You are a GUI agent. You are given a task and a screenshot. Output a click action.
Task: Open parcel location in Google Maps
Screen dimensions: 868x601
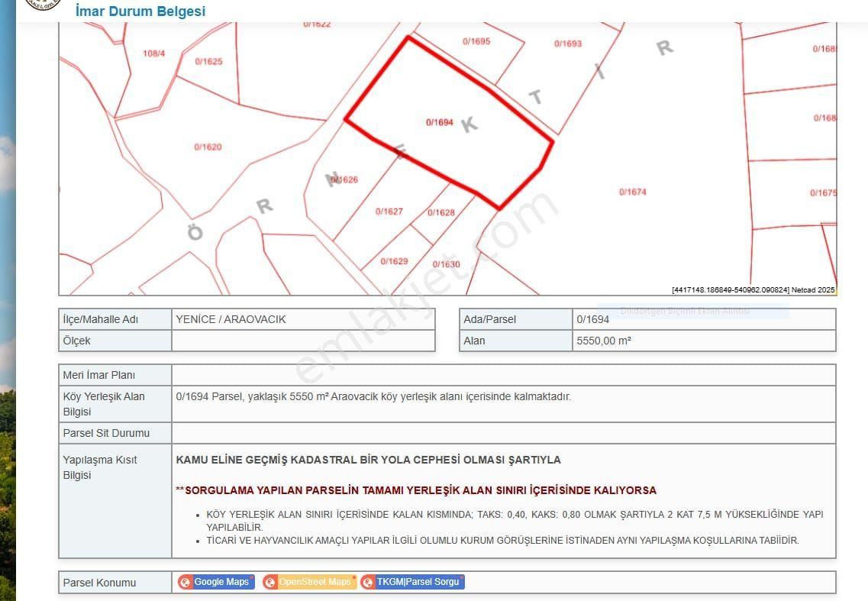[x=221, y=582]
